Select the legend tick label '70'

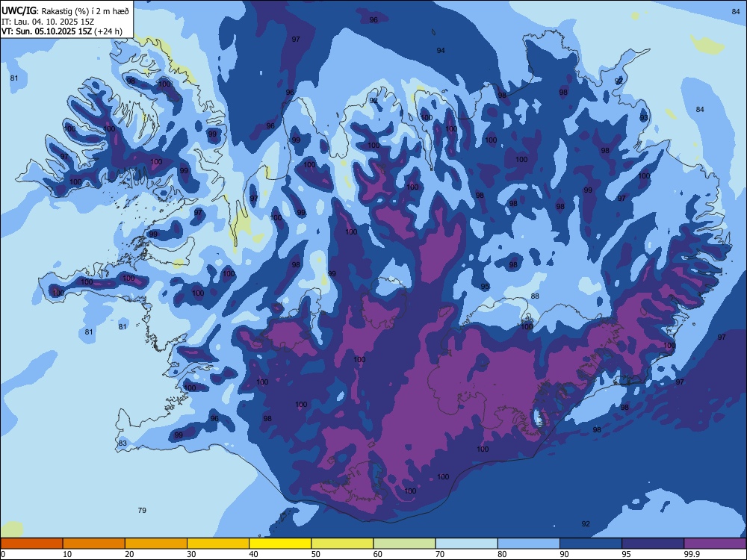tap(440, 554)
